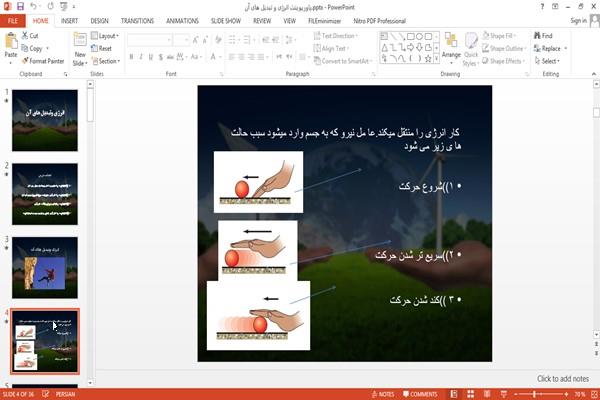Open Text Direction dropdown

pyautogui.click(x=336, y=36)
